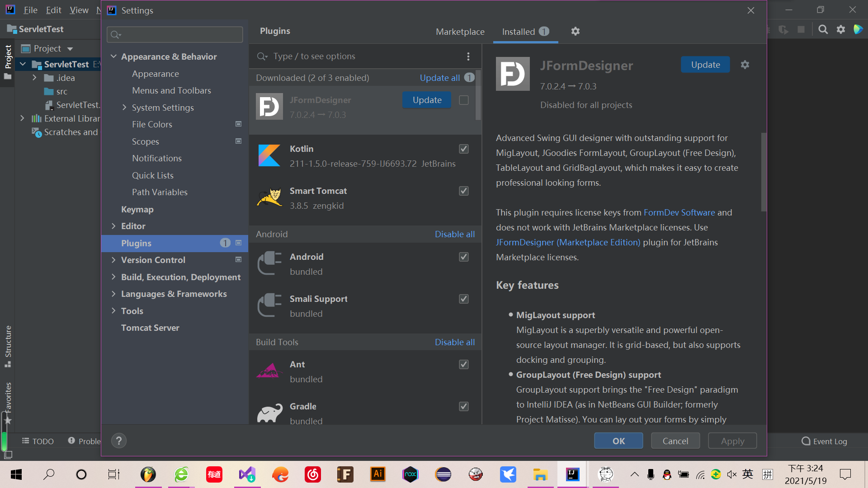The height and width of the screenshot is (488, 868).
Task: Select Keymap in the settings tree
Action: click(x=137, y=209)
